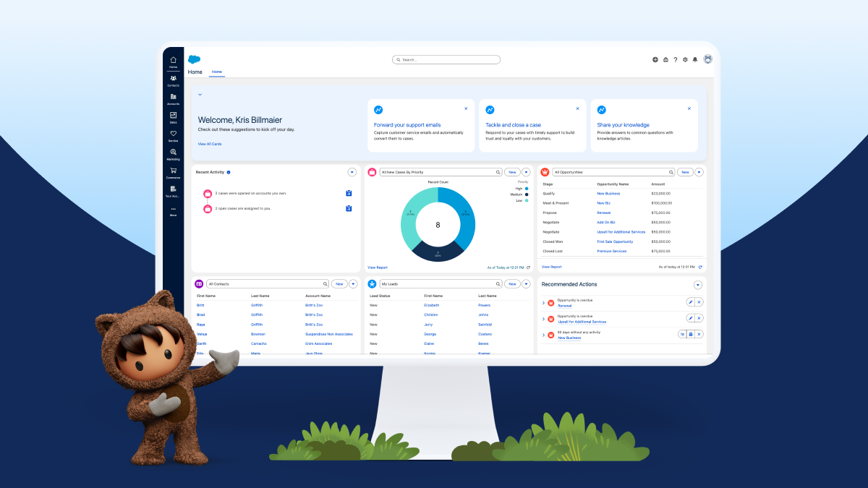
Task: Open the Setup gear in the header
Action: click(x=685, y=59)
